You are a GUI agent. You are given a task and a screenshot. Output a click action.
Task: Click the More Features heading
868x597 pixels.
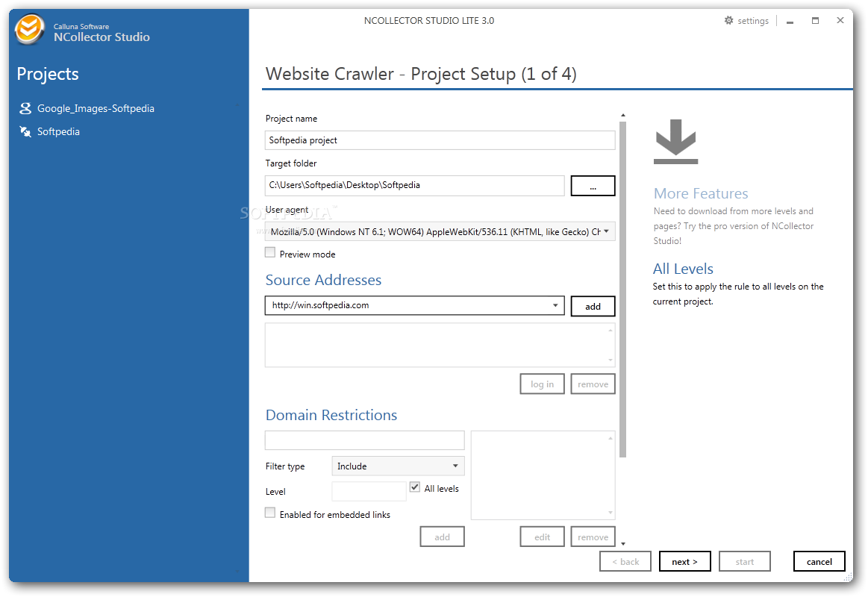click(701, 193)
